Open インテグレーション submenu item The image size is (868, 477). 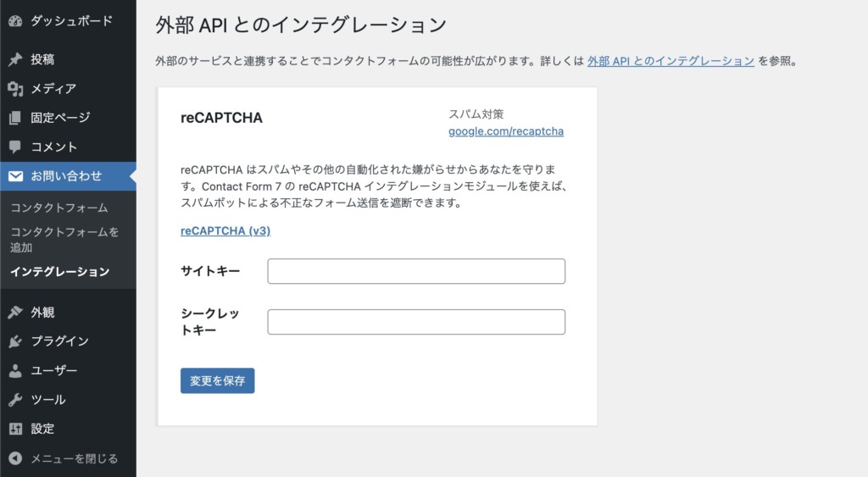coord(59,272)
